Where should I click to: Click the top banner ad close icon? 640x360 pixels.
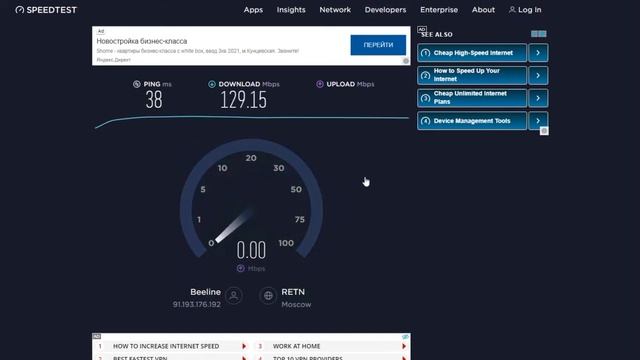pos(406,61)
